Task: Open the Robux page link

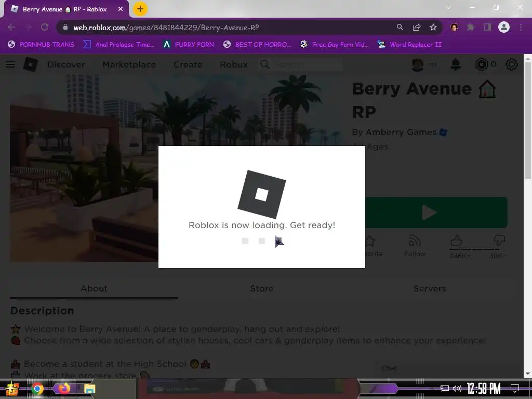Action: click(234, 64)
